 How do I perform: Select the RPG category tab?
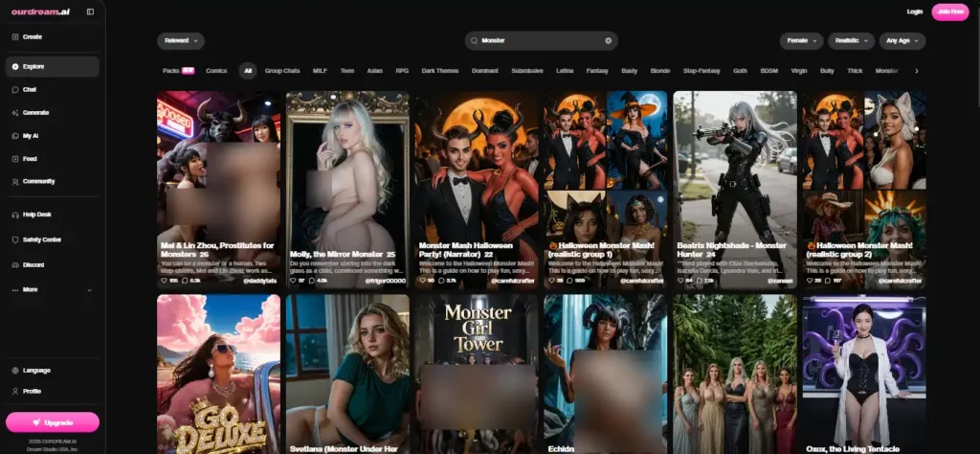pyautogui.click(x=402, y=71)
